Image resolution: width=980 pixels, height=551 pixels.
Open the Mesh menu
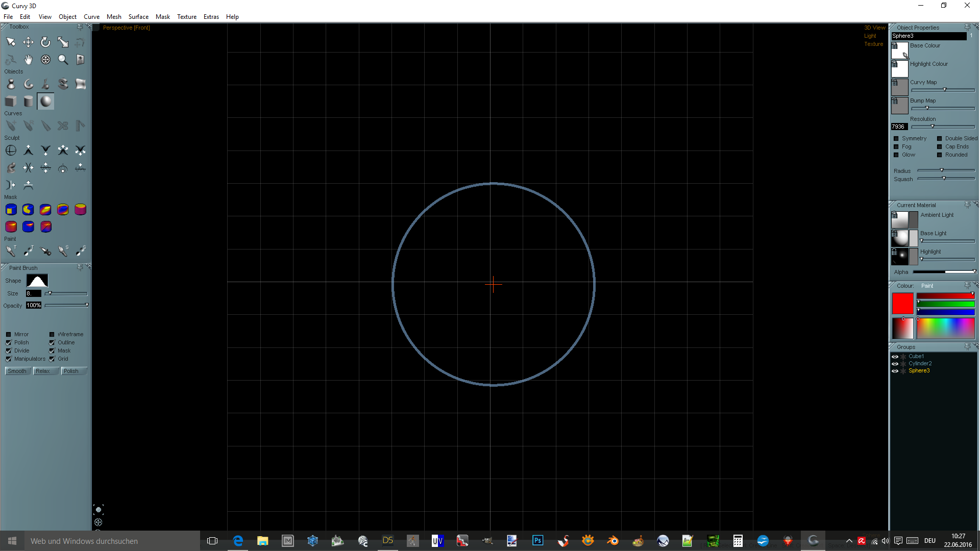coord(114,17)
